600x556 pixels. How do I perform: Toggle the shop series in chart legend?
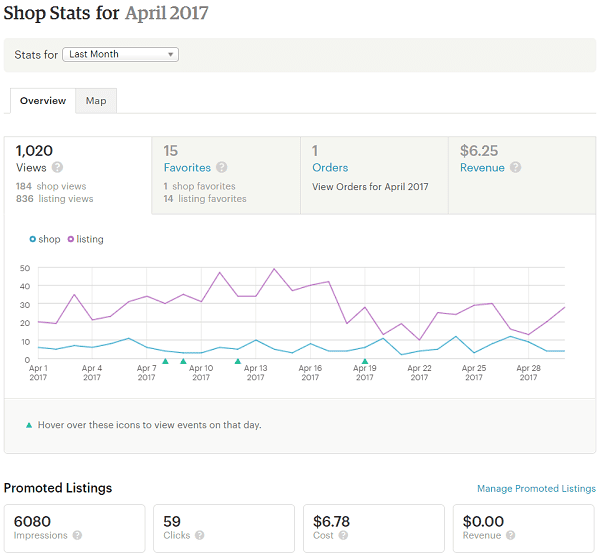tap(45, 239)
